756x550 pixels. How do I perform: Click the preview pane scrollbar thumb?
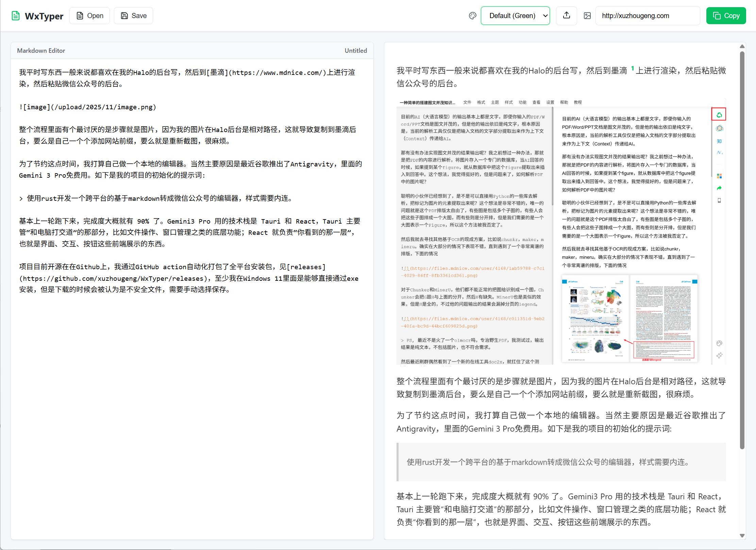tap(742, 250)
